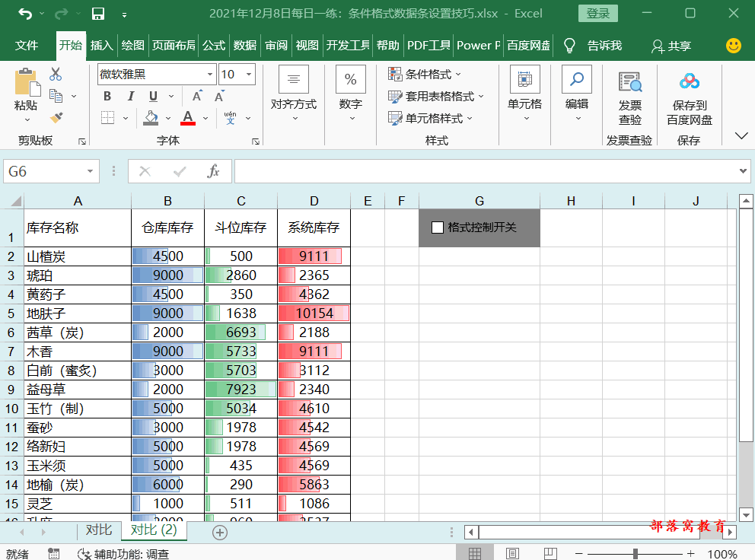Toggle the 格式控制开关 checkbox
This screenshot has width=755, height=560.
(x=438, y=228)
